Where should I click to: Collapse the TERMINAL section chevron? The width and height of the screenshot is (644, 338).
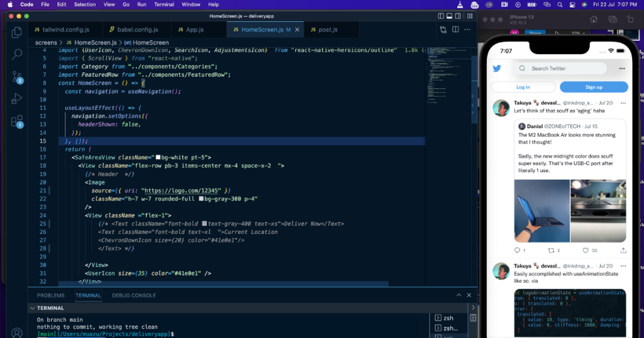coord(33,308)
